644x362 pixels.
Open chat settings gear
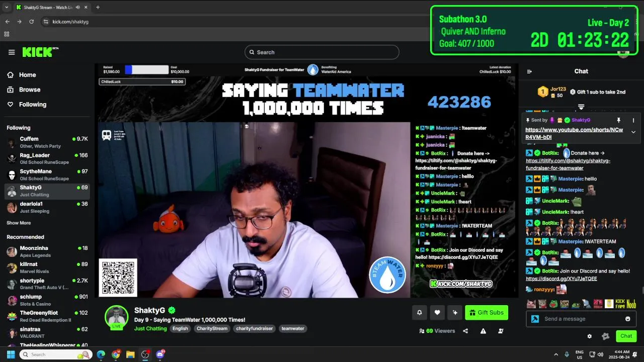[590, 336]
